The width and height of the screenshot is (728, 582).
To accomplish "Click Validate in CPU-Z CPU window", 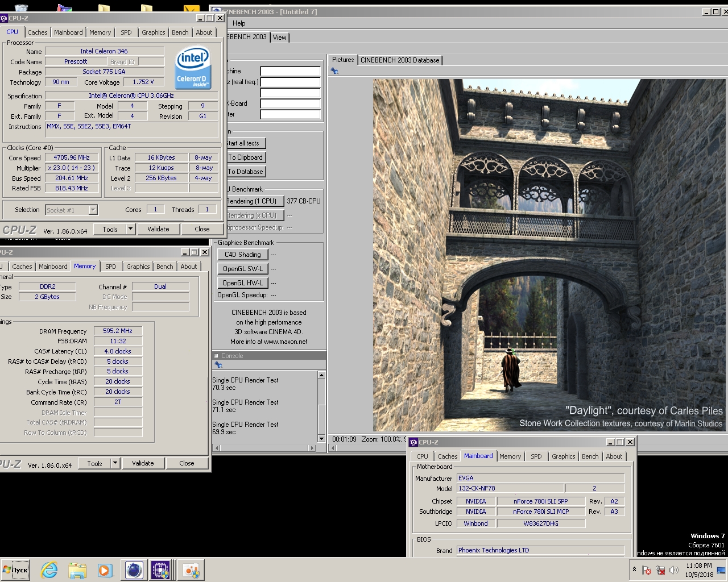I will 158,229.
